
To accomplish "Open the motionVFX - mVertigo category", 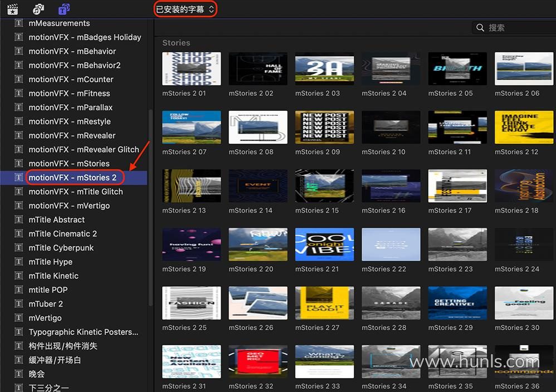I will 69,205.
